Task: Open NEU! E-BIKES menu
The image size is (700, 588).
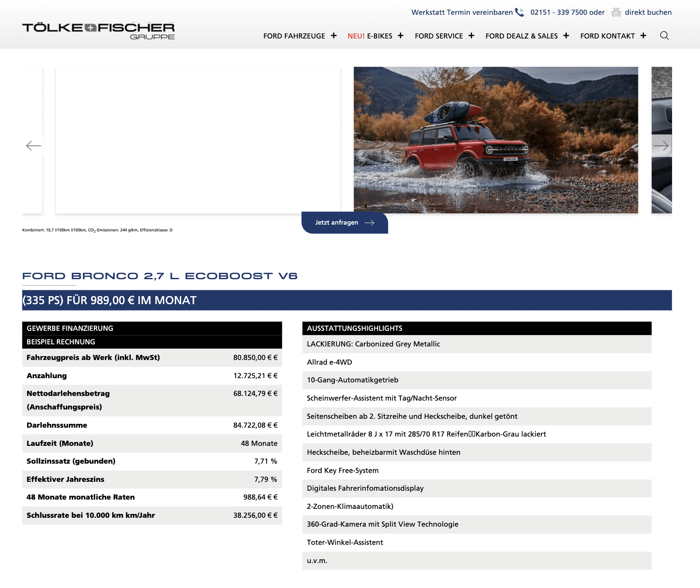Action: pos(370,36)
